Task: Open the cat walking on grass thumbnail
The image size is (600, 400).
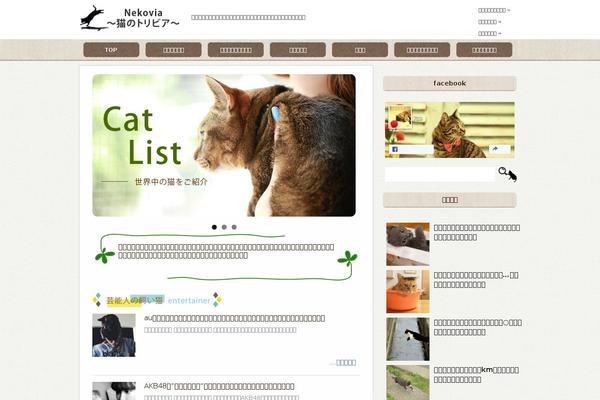Action: pyautogui.click(x=408, y=383)
